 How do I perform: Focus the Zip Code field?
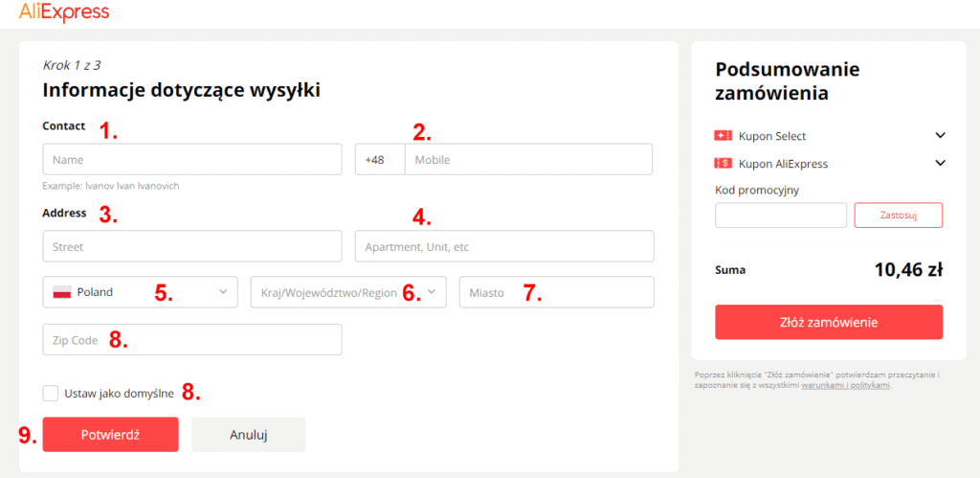(x=192, y=340)
